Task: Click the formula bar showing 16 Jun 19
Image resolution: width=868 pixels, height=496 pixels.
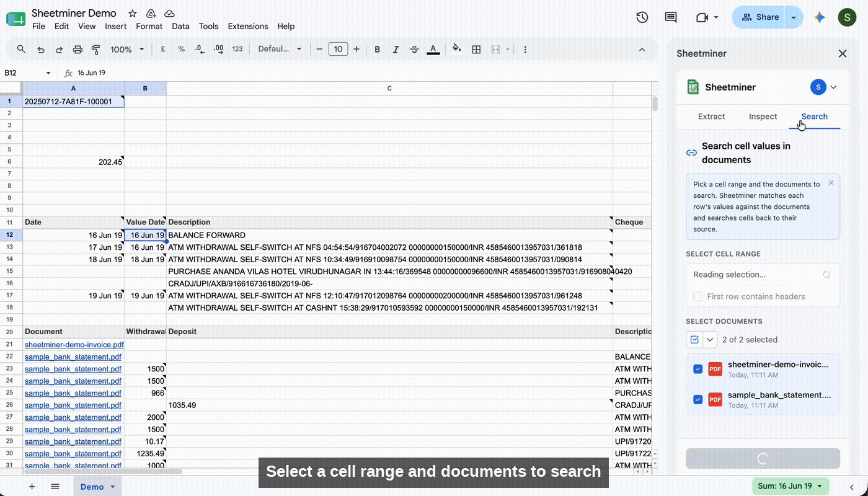Action: [366, 73]
